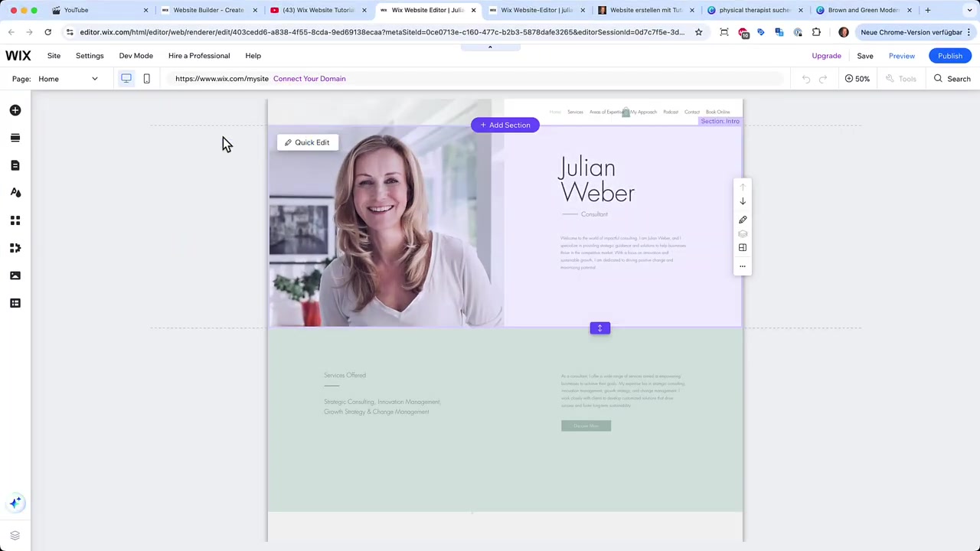The image size is (980, 551).
Task: Publish the site
Action: point(950,56)
